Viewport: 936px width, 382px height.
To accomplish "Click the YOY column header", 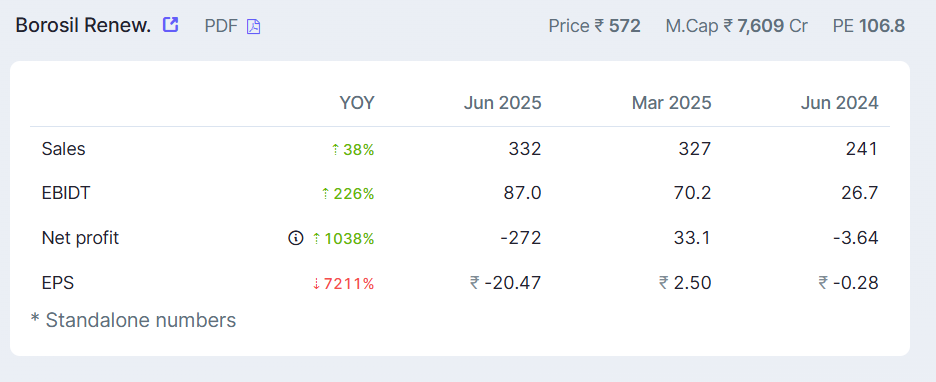I will [x=357, y=103].
